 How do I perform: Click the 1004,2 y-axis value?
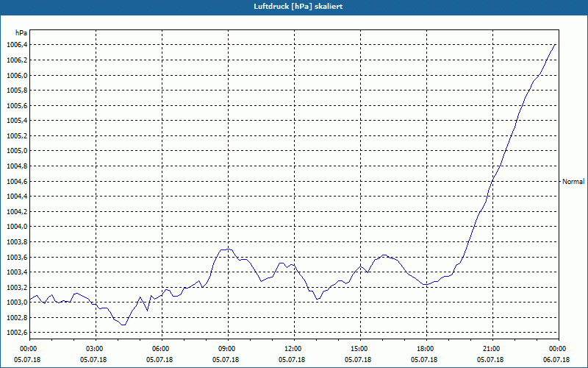[17, 211]
